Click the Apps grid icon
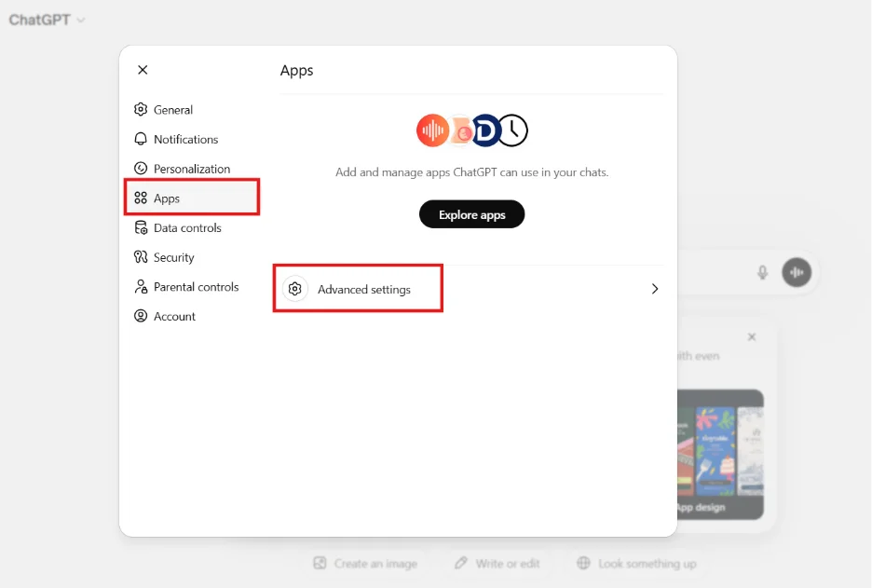 [141, 198]
